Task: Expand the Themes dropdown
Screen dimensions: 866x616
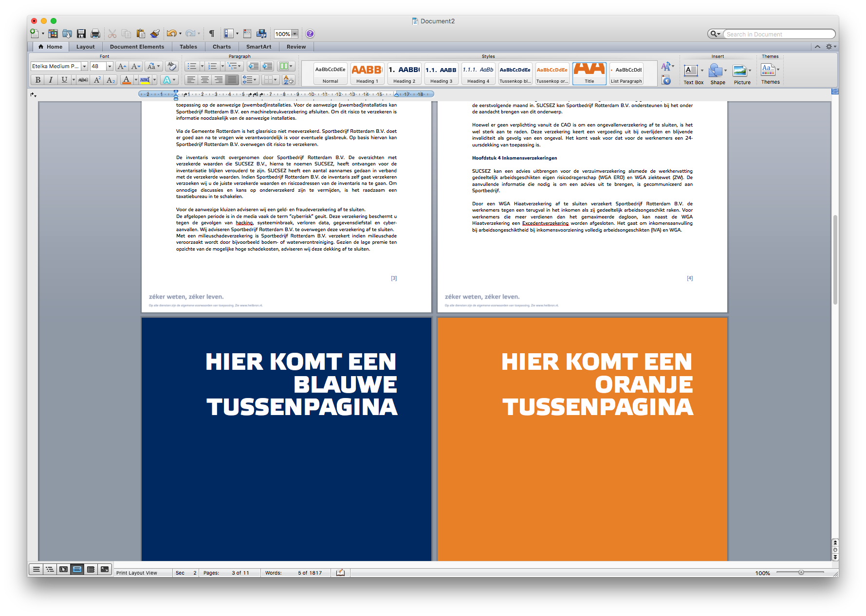Action: [x=770, y=73]
